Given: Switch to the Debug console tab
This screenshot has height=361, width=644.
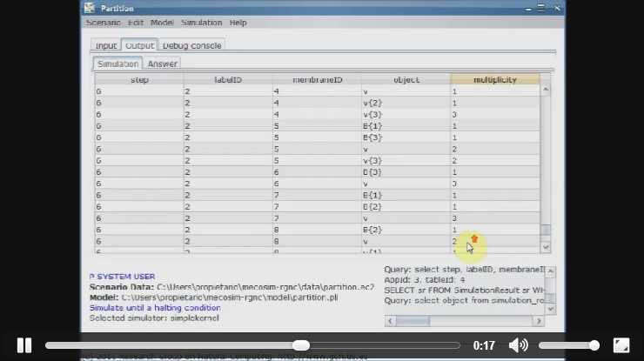Looking at the screenshot, I should pyautogui.click(x=191, y=45).
